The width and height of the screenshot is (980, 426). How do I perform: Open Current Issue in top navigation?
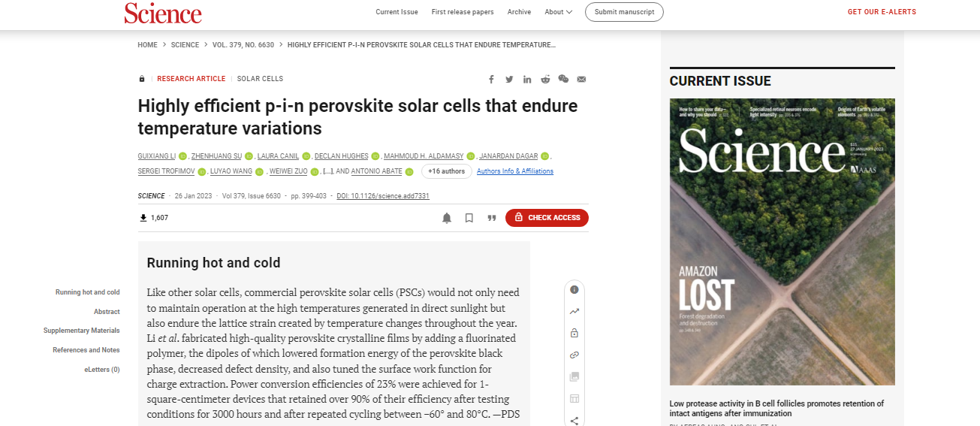coord(397,12)
